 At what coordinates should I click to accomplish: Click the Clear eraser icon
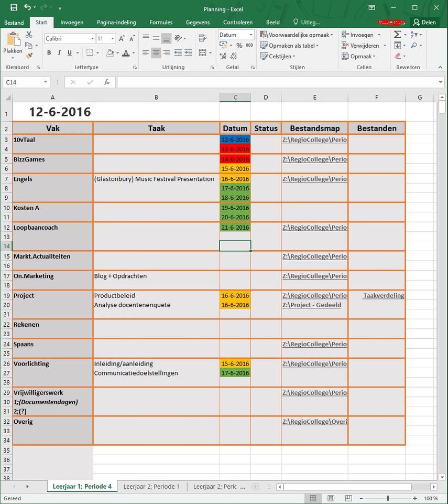coord(398,56)
